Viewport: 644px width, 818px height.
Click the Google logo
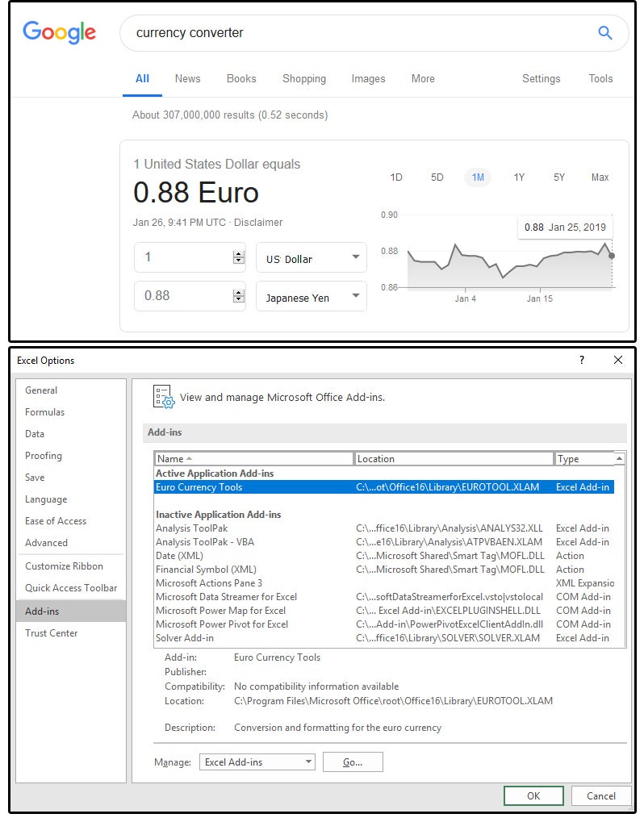click(59, 32)
